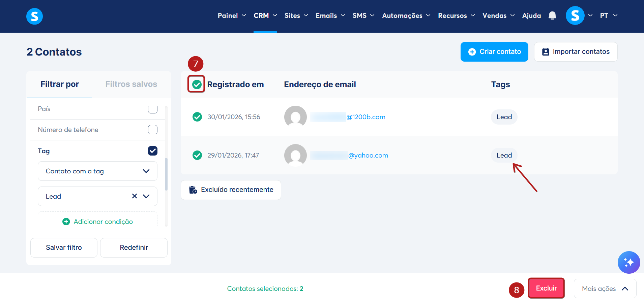Image resolution: width=644 pixels, height=304 pixels.
Task: Open the Emails menu
Action: coord(330,15)
